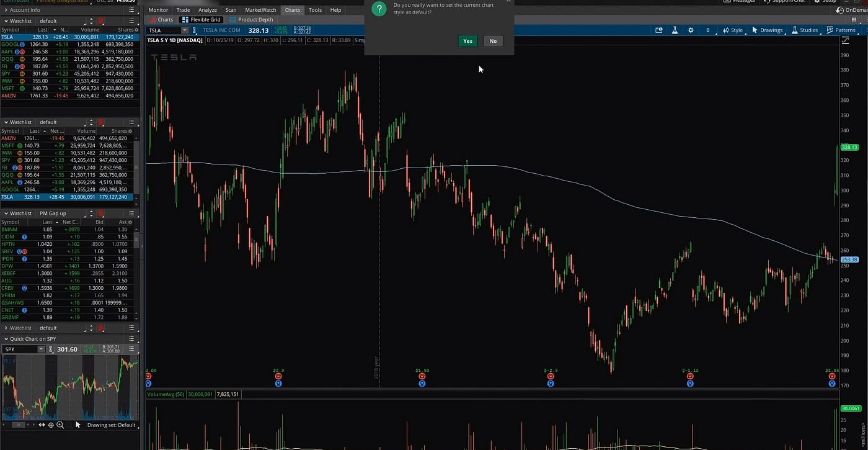Open the TSLA chart symbol dropdown

point(184,30)
